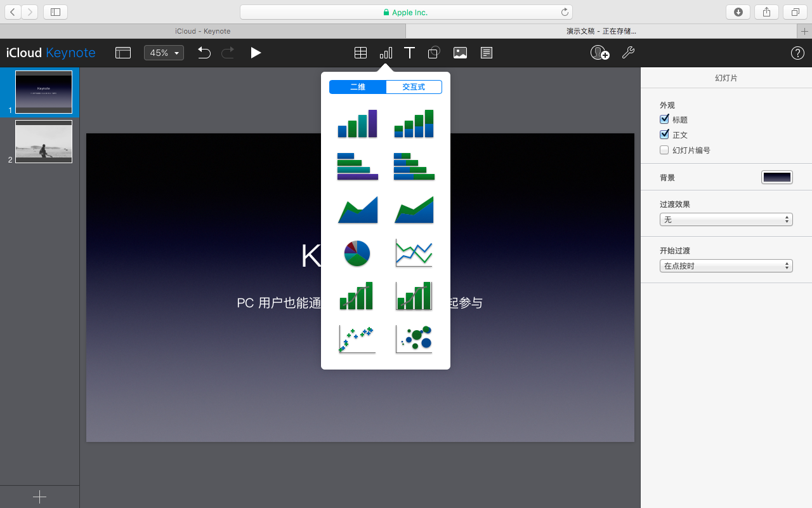Select the blue area chart style

[357, 210]
